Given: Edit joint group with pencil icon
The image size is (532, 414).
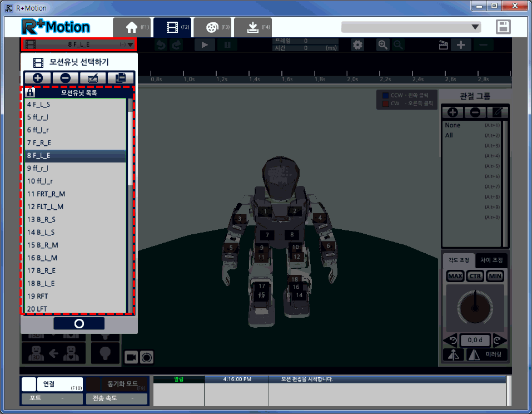Looking at the screenshot, I should [497, 112].
